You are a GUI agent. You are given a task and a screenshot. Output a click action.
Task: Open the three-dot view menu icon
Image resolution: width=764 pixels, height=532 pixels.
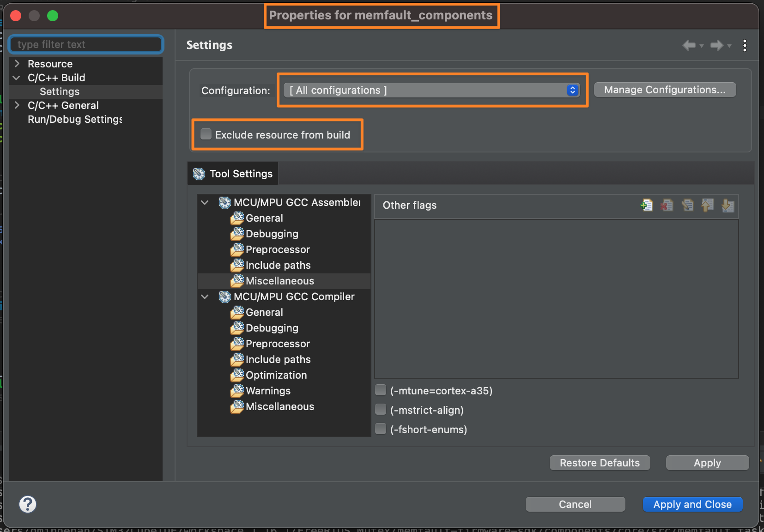[x=745, y=45]
